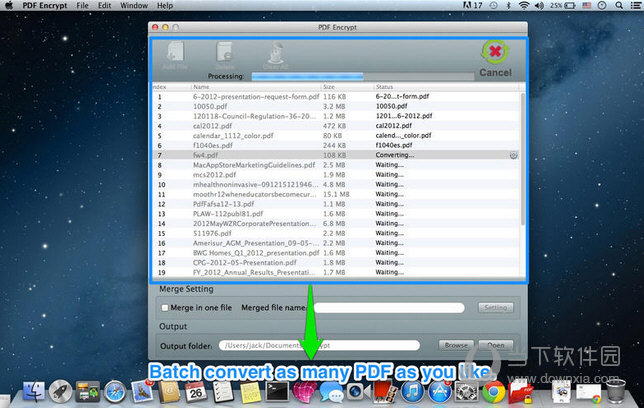Click the Output folder path field
The height and width of the screenshot is (408, 644).
pyautogui.click(x=319, y=345)
